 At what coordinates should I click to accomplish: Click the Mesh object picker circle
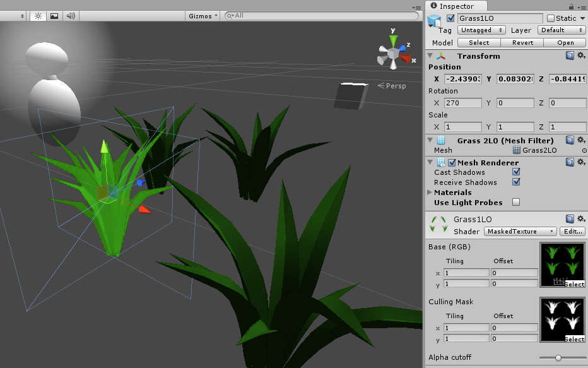coord(584,151)
